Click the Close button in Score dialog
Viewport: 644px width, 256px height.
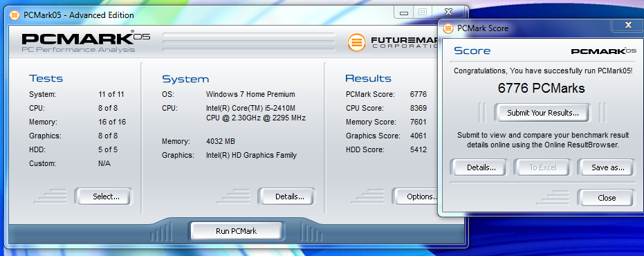tap(606, 198)
